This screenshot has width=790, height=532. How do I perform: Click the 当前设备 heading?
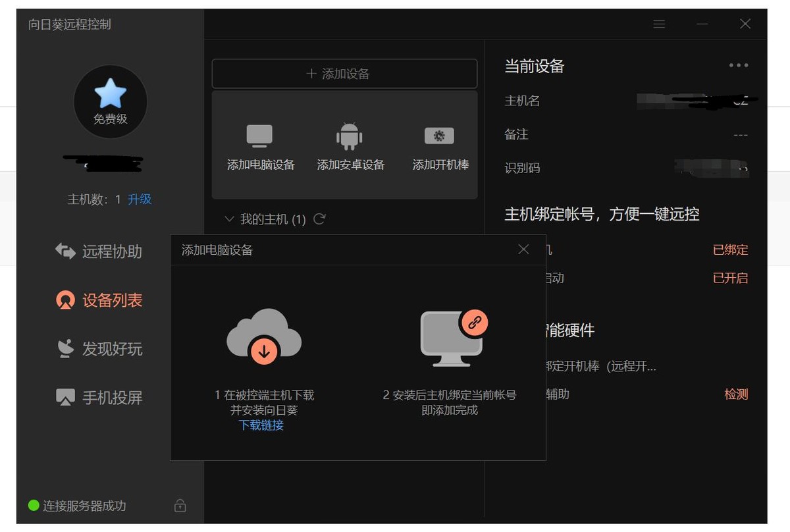click(535, 66)
